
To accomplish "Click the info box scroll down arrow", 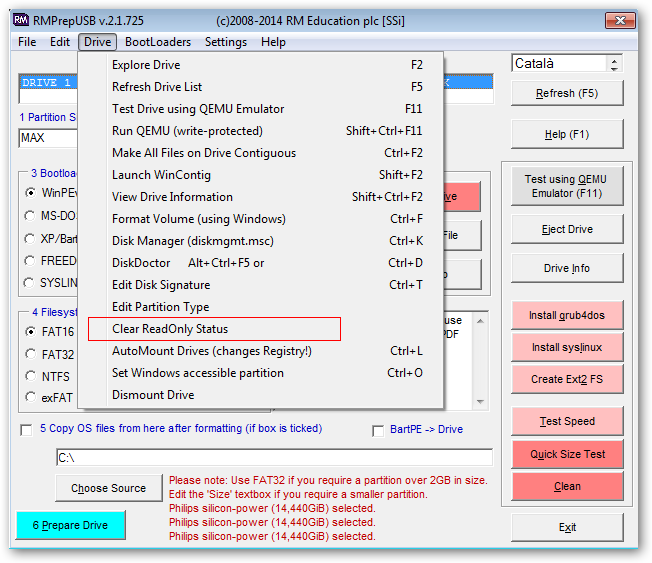I will click(480, 402).
